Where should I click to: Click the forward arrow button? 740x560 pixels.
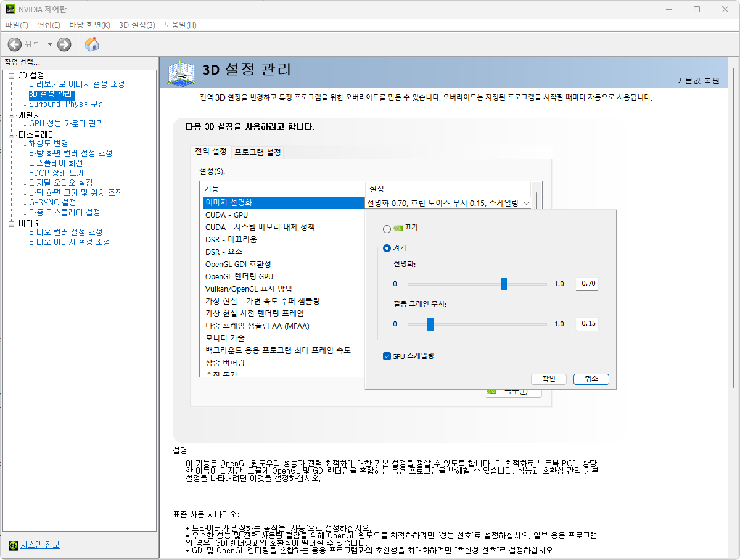click(x=64, y=44)
